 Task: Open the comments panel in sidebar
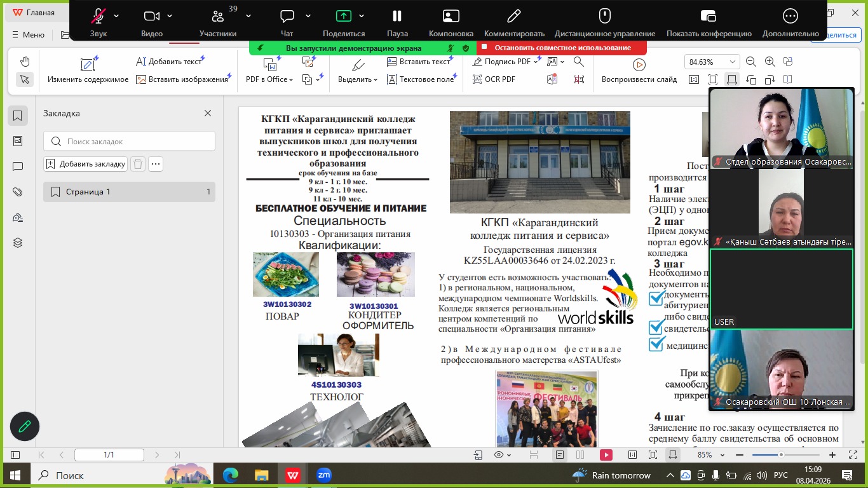pos(18,166)
